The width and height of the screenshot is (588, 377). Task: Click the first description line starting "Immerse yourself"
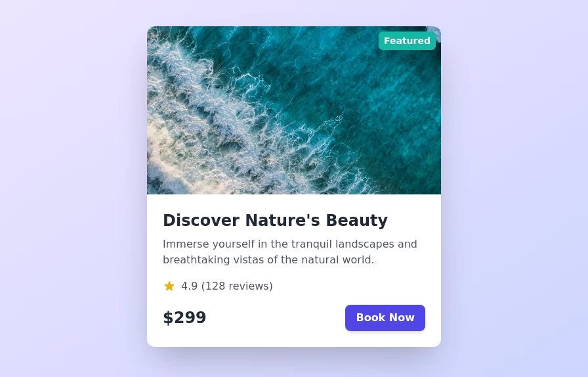pyautogui.click(x=290, y=244)
